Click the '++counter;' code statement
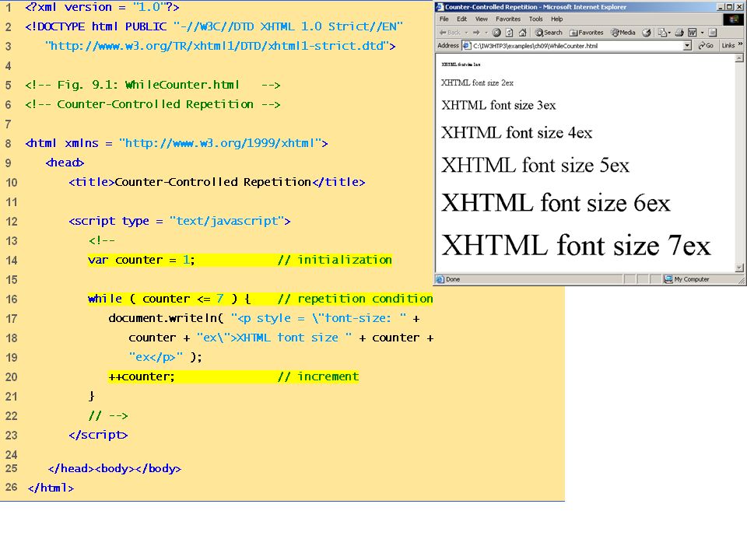The image size is (747, 560). pos(142,376)
